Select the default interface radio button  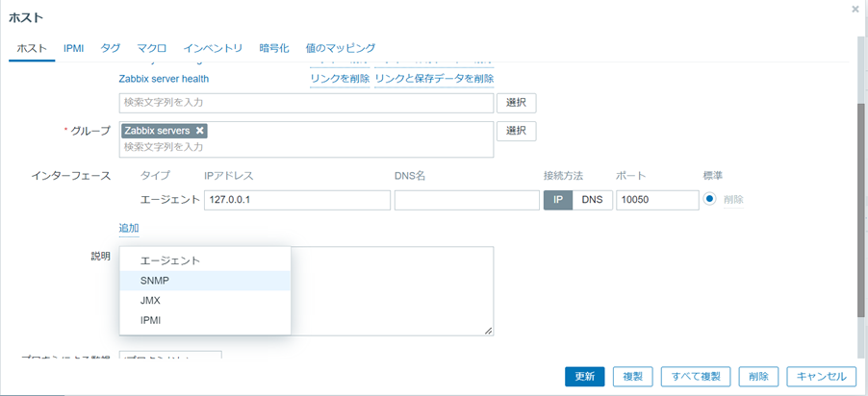click(x=710, y=200)
